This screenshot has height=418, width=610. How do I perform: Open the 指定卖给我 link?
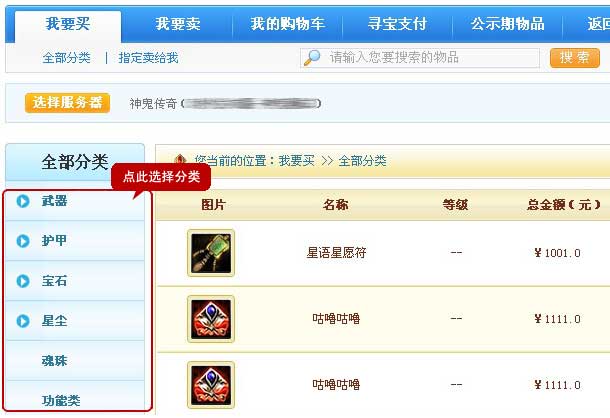coord(148,58)
